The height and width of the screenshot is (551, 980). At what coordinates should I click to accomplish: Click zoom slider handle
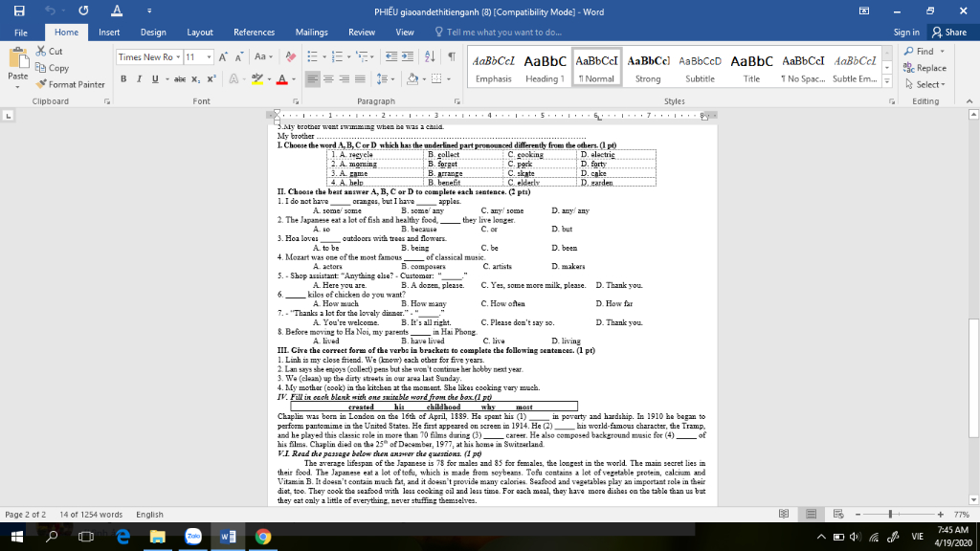[x=890, y=514]
